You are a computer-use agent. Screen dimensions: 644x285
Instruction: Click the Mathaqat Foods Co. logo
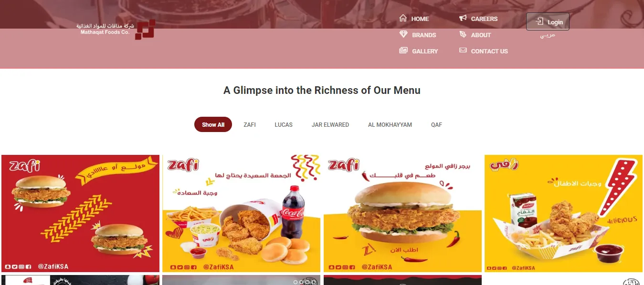pos(117,29)
